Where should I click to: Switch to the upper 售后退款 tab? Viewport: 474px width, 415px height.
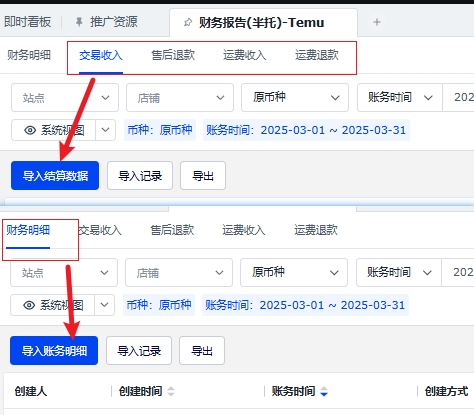point(173,55)
